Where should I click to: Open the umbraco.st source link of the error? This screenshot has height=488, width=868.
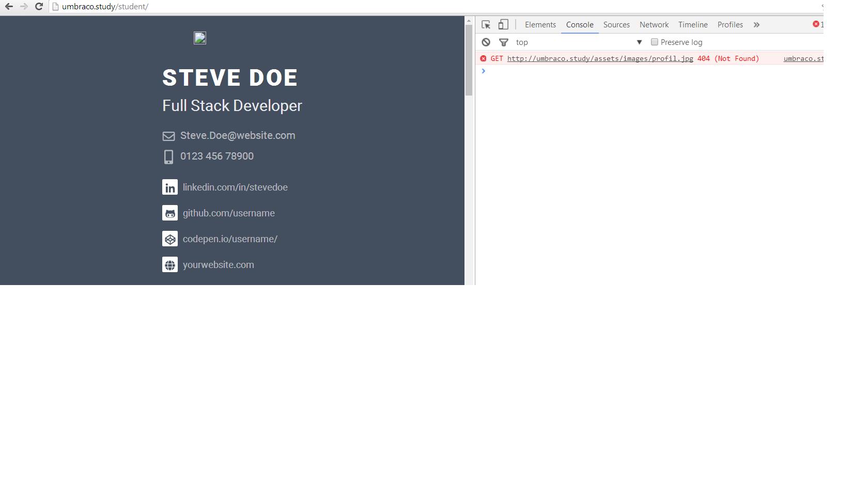pyautogui.click(x=803, y=58)
